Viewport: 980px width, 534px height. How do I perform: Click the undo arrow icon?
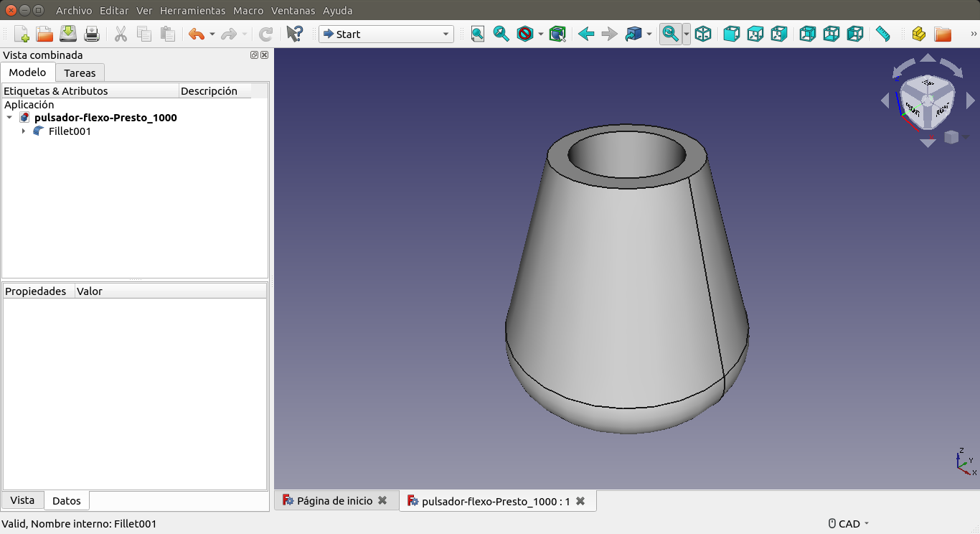[196, 34]
